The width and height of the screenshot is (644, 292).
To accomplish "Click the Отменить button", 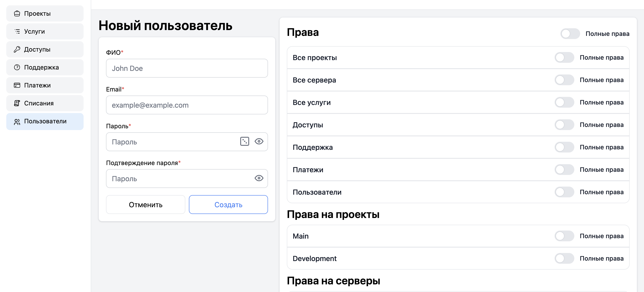I will [145, 205].
